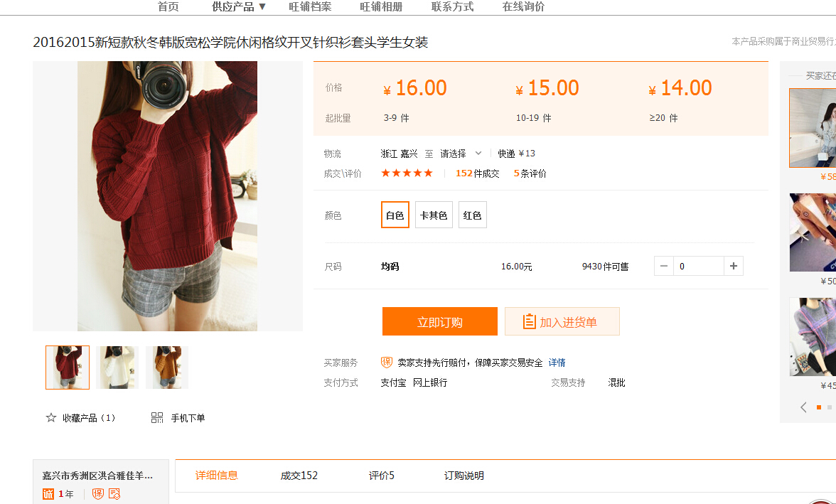Click the minus quantity button
This screenshot has height=504, width=836.
pos(664,266)
